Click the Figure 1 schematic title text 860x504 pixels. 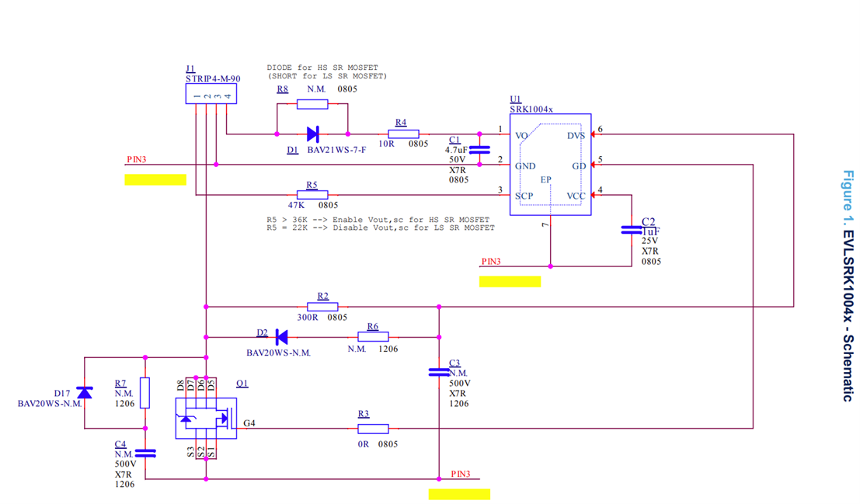click(848, 285)
